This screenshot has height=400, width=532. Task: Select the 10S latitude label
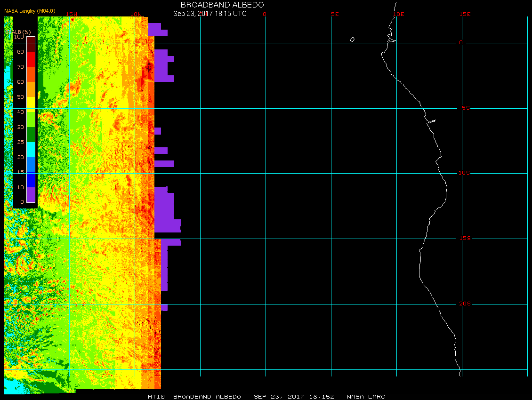pos(464,173)
